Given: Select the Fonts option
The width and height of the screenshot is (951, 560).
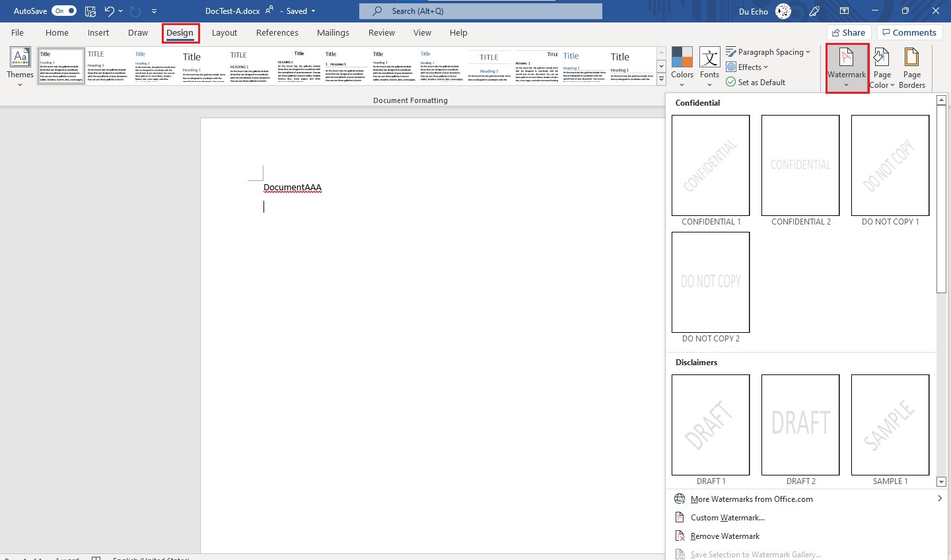Looking at the screenshot, I should (x=709, y=66).
